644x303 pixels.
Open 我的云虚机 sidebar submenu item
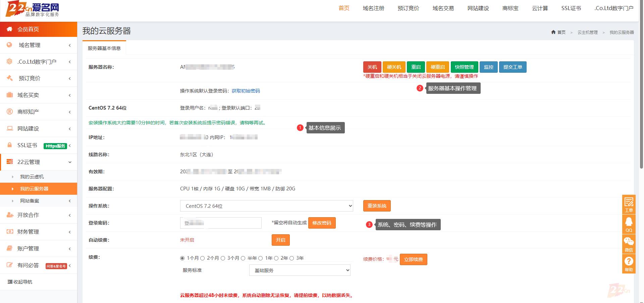tap(32, 177)
